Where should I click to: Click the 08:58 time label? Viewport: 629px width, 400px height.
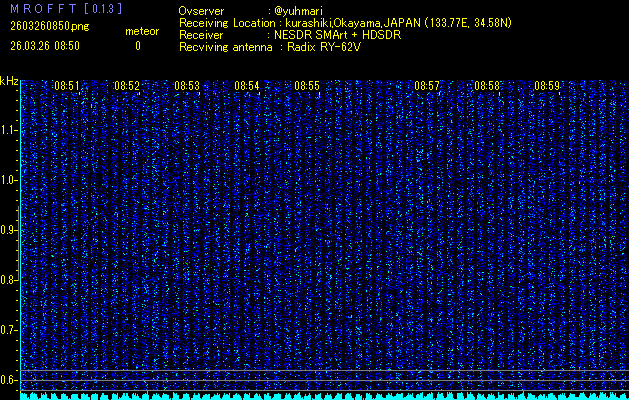[487, 87]
